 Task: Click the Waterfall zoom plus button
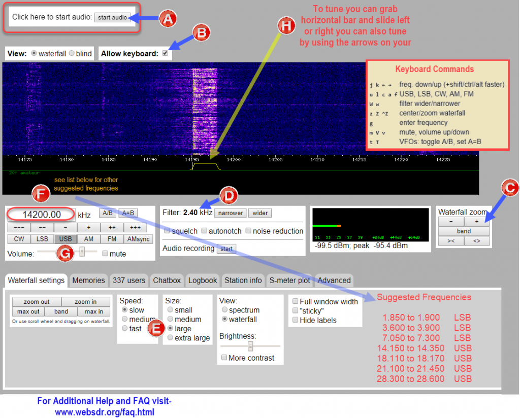coord(476,221)
